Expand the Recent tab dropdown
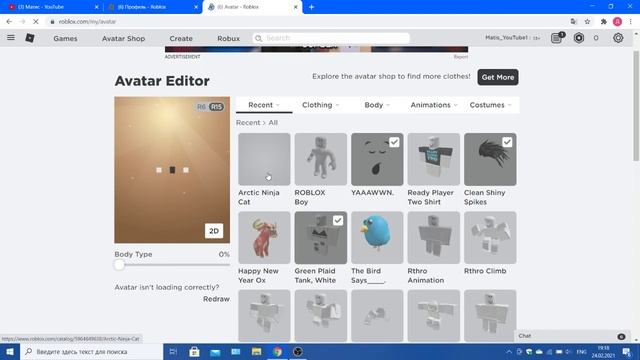The image size is (640, 360). (264, 105)
